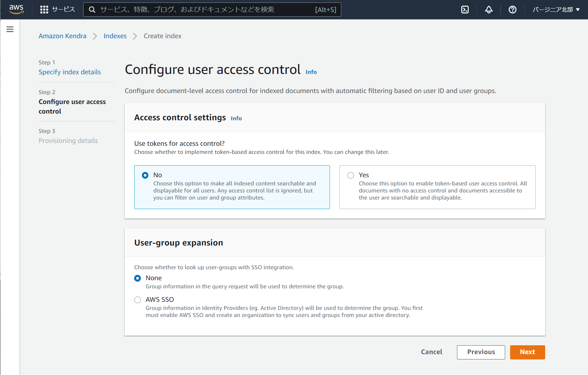This screenshot has width=588, height=375.
Task: Click the Create index breadcrumb text
Action: tap(162, 36)
